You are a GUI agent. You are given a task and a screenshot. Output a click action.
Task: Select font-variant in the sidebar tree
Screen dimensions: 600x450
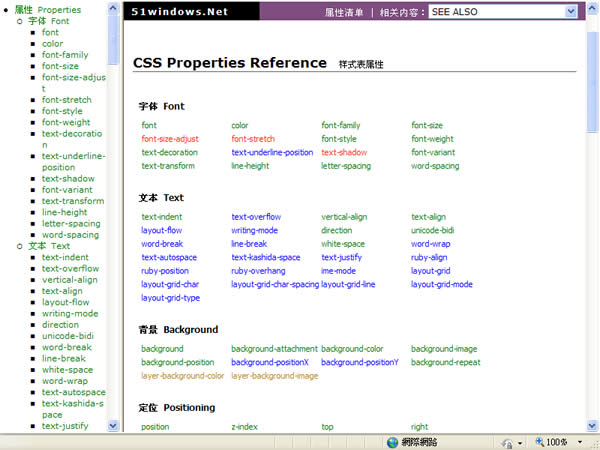coord(67,190)
